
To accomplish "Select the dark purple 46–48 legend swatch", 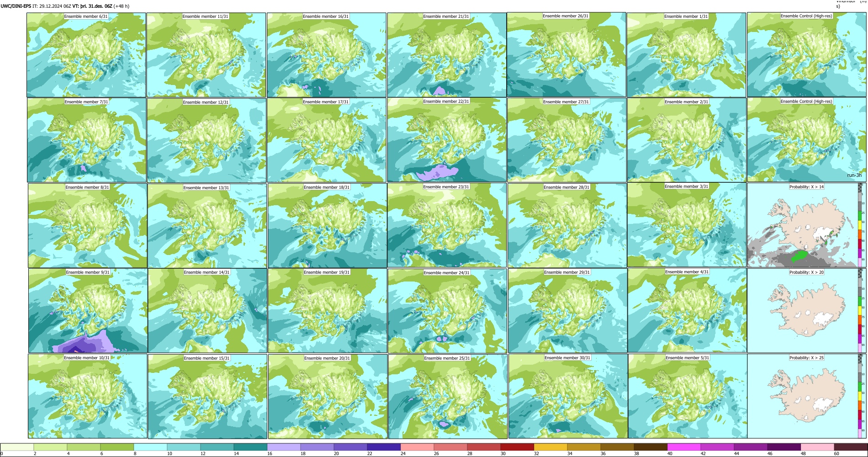I will coord(784,447).
